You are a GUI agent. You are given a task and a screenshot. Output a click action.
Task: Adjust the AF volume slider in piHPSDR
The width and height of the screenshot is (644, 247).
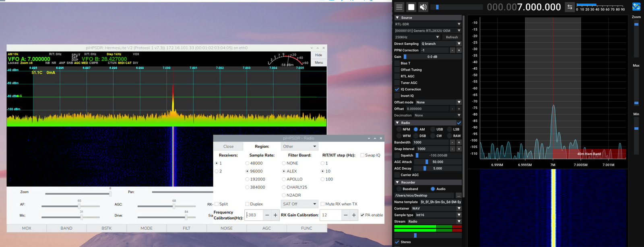tap(79, 206)
